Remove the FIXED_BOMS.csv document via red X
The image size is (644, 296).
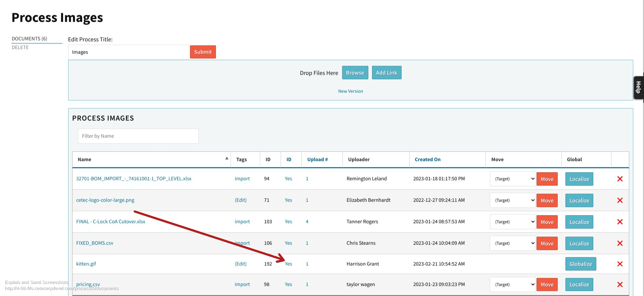click(620, 243)
